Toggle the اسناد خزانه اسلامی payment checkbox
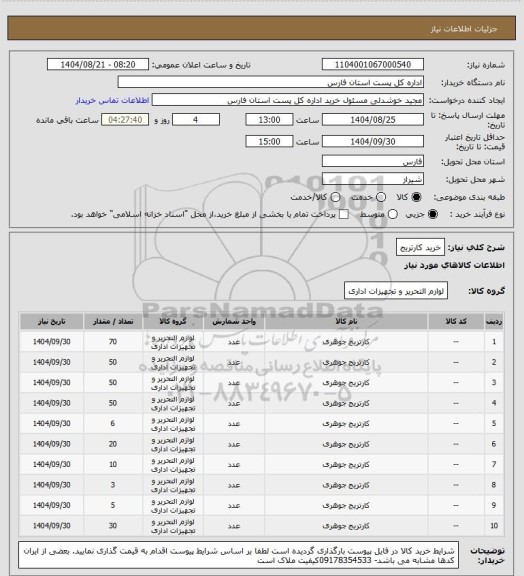Image resolution: width=524 pixels, height=576 pixels. point(344,214)
